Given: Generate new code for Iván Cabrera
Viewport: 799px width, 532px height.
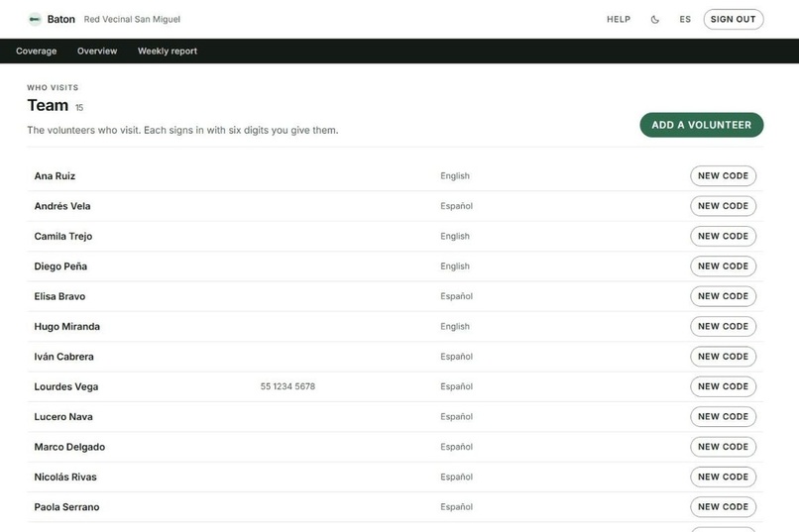Looking at the screenshot, I should tap(723, 356).
